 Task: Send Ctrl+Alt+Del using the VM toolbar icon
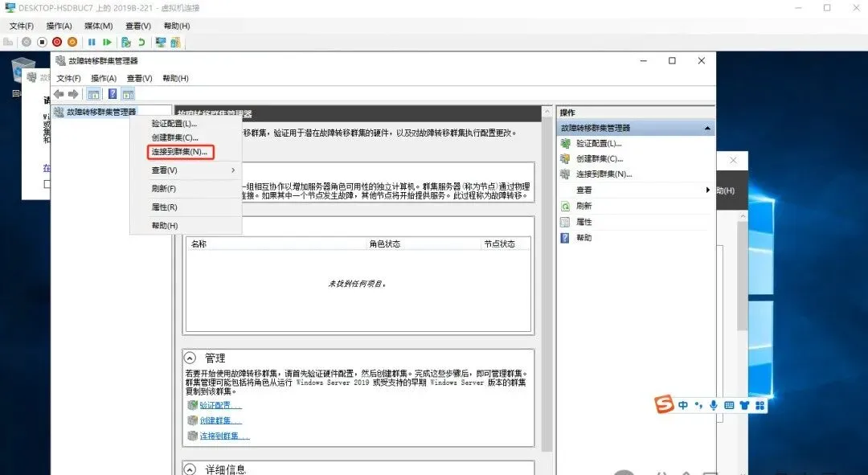coord(9,42)
